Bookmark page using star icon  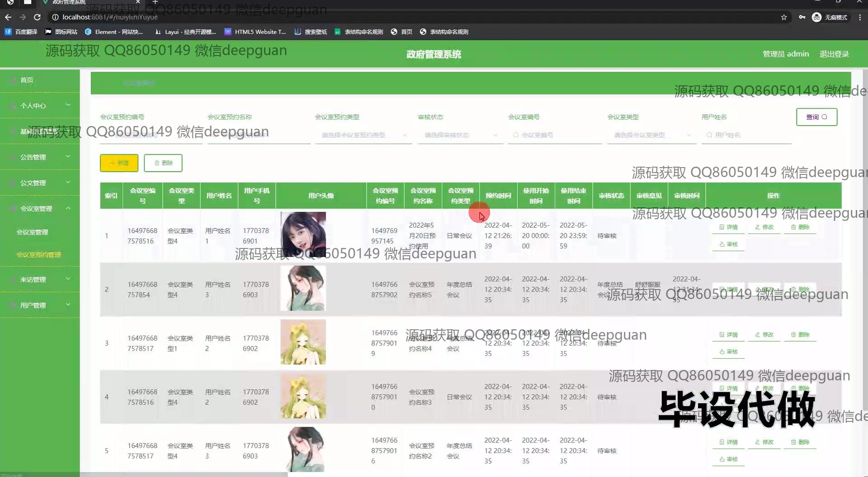pyautogui.click(x=784, y=17)
